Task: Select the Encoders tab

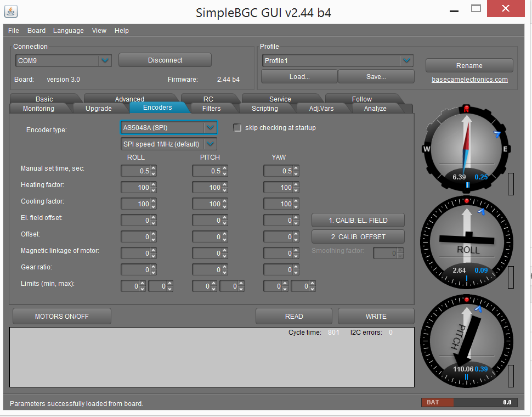Action: (x=157, y=107)
